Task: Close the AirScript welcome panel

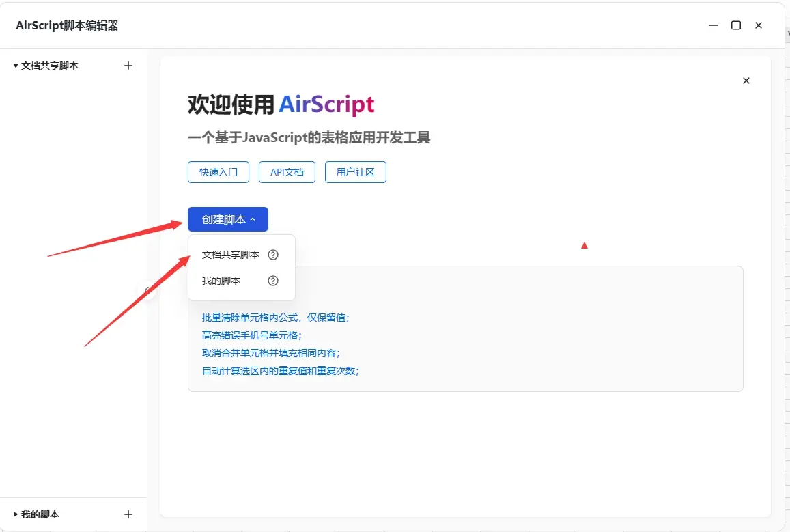Action: tap(746, 81)
